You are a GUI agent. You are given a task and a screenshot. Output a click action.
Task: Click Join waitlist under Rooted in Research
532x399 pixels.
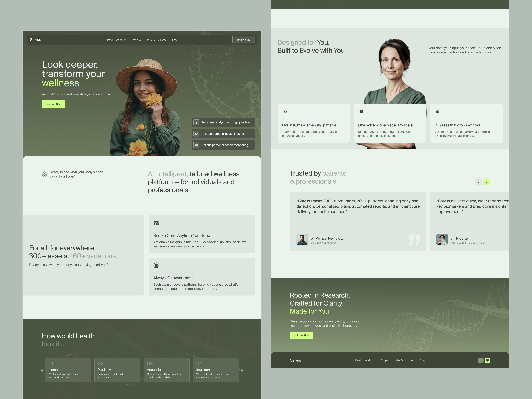pos(301,335)
